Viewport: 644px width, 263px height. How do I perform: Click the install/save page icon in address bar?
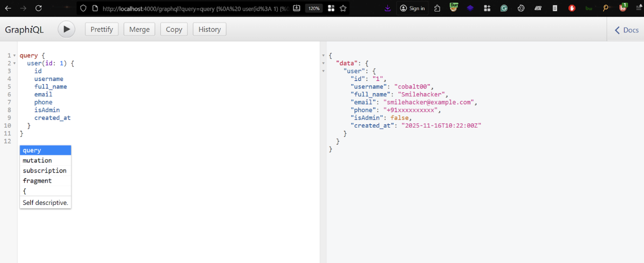coord(297,8)
